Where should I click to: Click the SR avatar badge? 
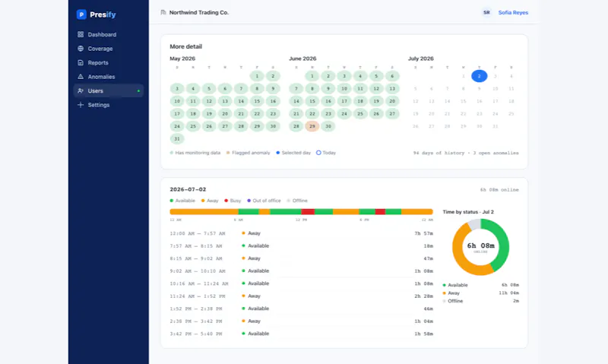tap(486, 12)
